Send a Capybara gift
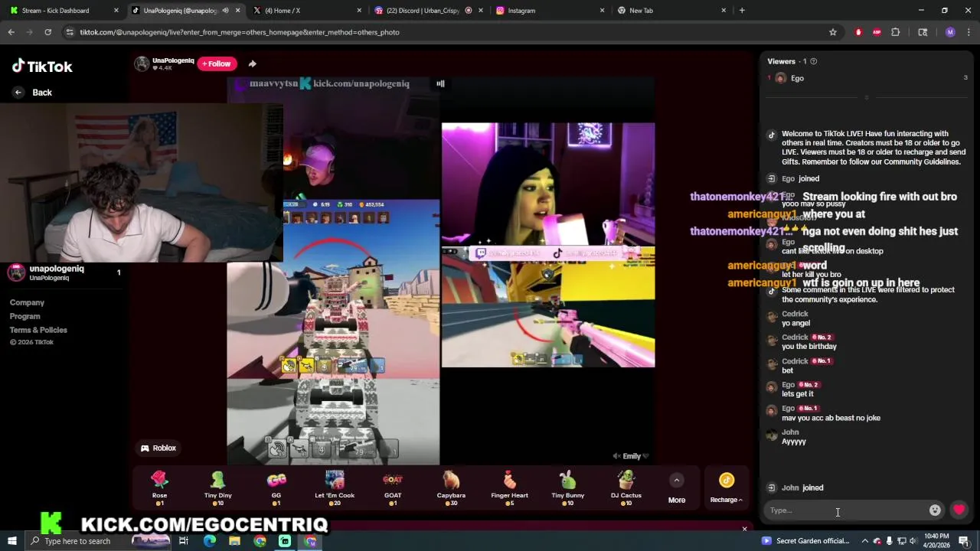This screenshot has width=980, height=551. point(451,488)
